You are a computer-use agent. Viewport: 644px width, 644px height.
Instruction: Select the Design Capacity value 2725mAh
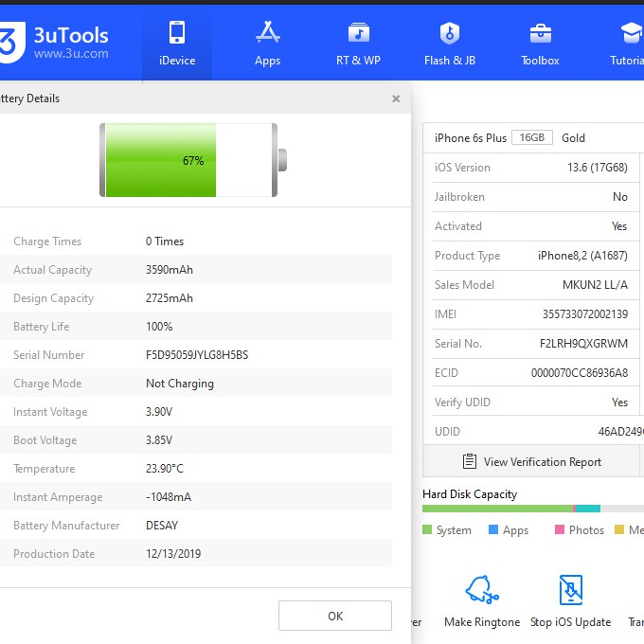pyautogui.click(x=170, y=298)
